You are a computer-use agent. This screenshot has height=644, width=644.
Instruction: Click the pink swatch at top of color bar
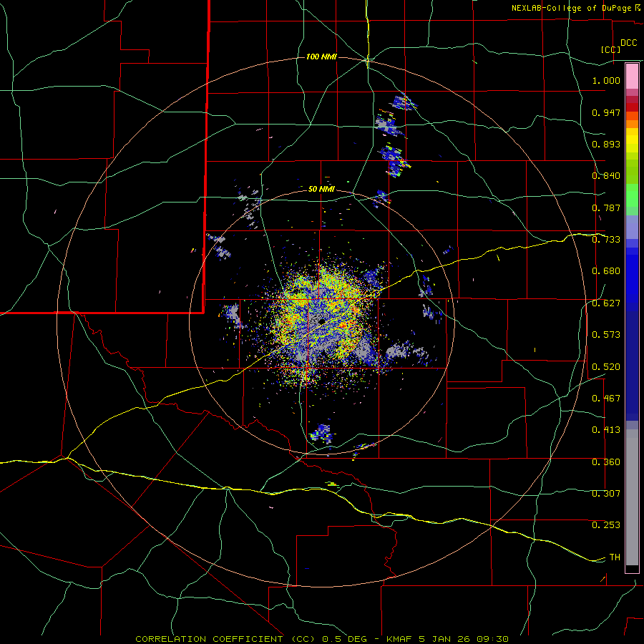(x=632, y=77)
